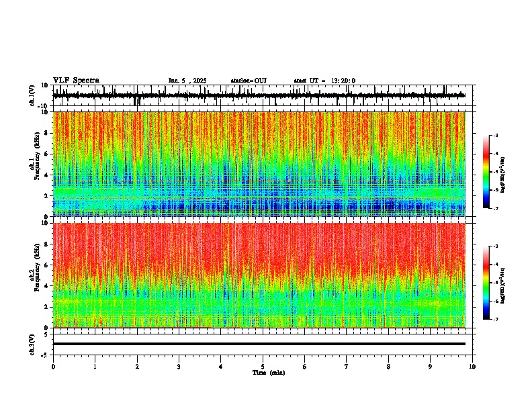Click the time axis tick label '8'
Screen dimensions: 532x411
pos(388,367)
